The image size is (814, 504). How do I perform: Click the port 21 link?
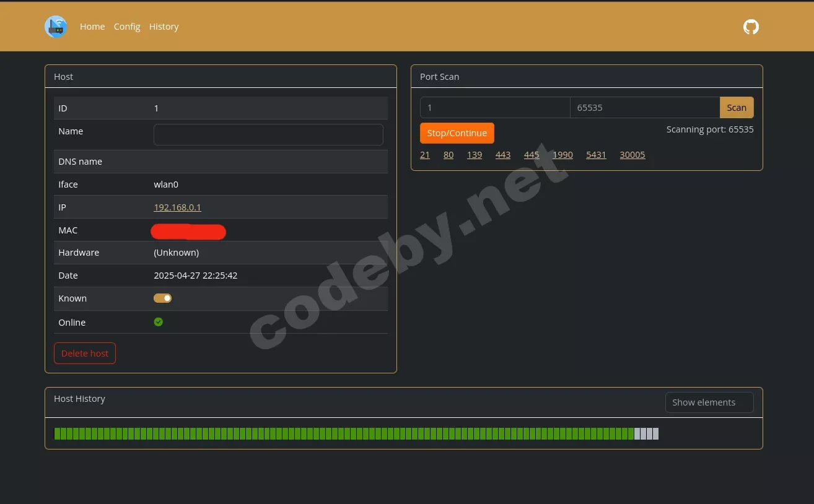pos(425,154)
